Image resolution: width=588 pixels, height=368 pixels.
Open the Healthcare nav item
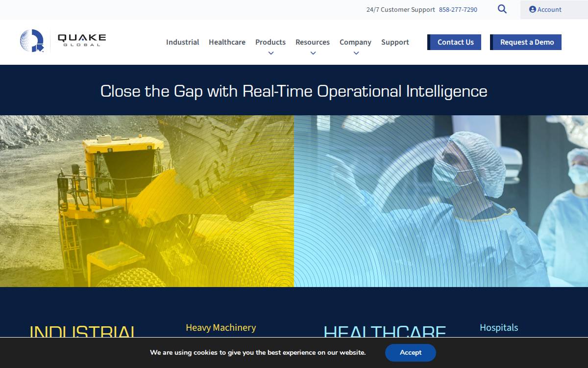tap(227, 42)
